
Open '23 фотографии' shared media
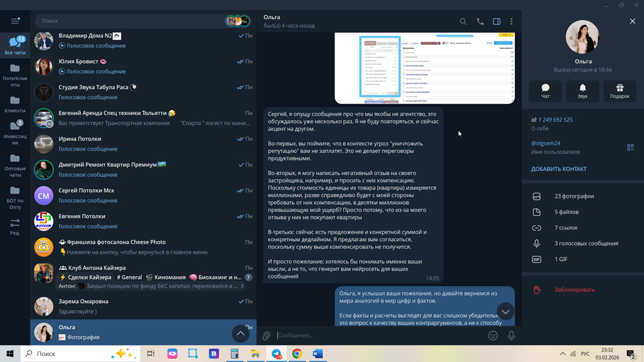click(x=583, y=196)
